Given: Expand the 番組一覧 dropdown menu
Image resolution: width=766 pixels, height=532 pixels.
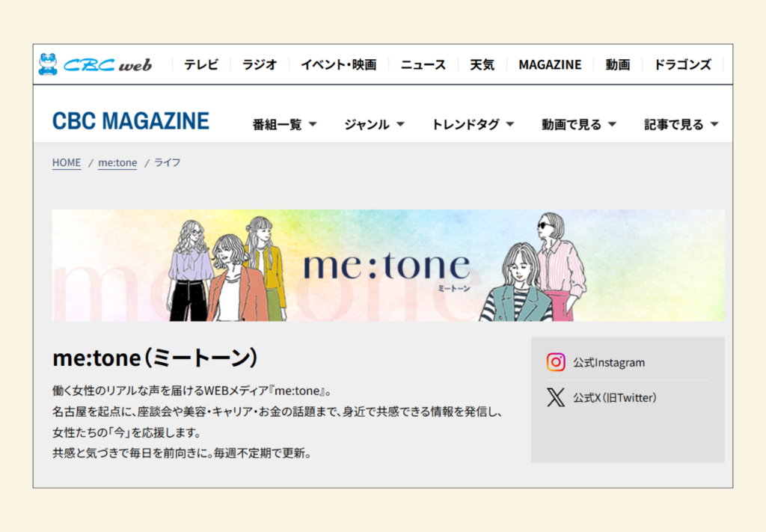Looking at the screenshot, I should pos(284,125).
